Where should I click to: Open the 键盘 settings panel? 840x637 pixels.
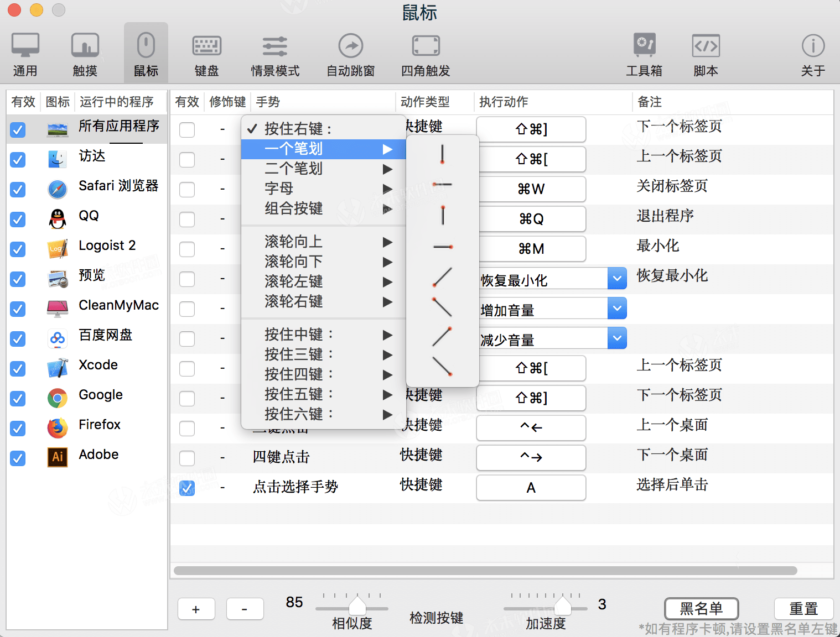click(206, 53)
